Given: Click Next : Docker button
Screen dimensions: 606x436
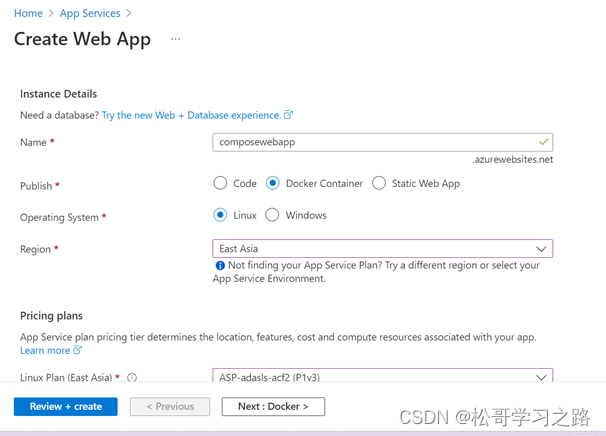Looking at the screenshot, I should click(x=273, y=407).
